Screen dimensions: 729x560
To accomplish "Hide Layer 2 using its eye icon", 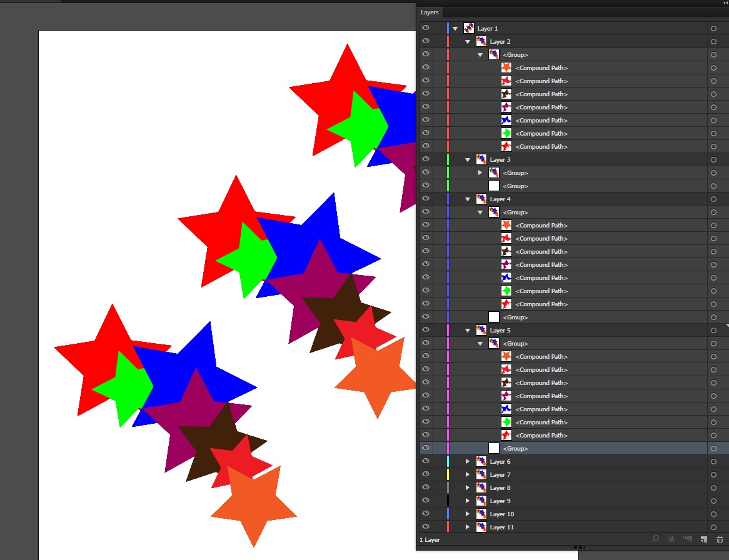I will point(426,41).
